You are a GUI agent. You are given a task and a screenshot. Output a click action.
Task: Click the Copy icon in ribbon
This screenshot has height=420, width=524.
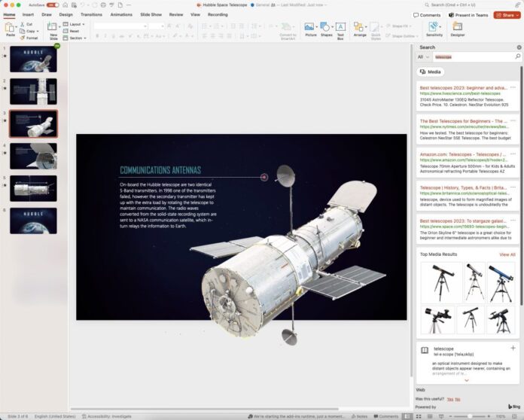point(23,31)
